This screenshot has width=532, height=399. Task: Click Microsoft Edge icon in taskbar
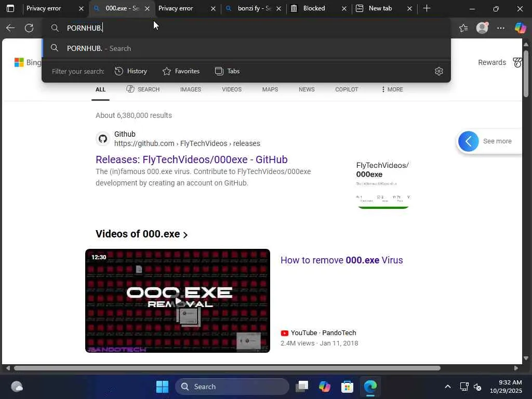point(370,387)
